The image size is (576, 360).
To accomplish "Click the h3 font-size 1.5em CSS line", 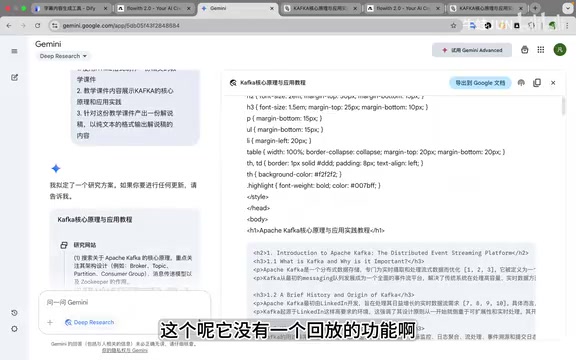I will click(x=337, y=107).
